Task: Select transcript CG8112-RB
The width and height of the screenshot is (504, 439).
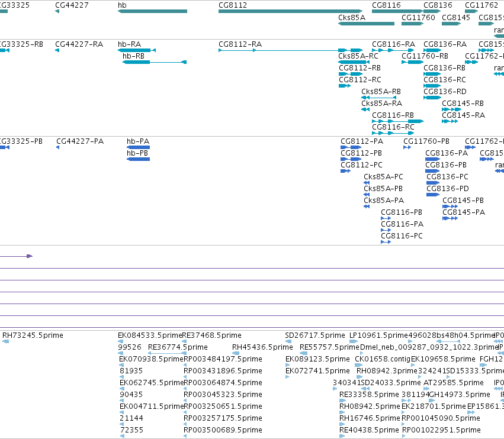Action: 359,68
